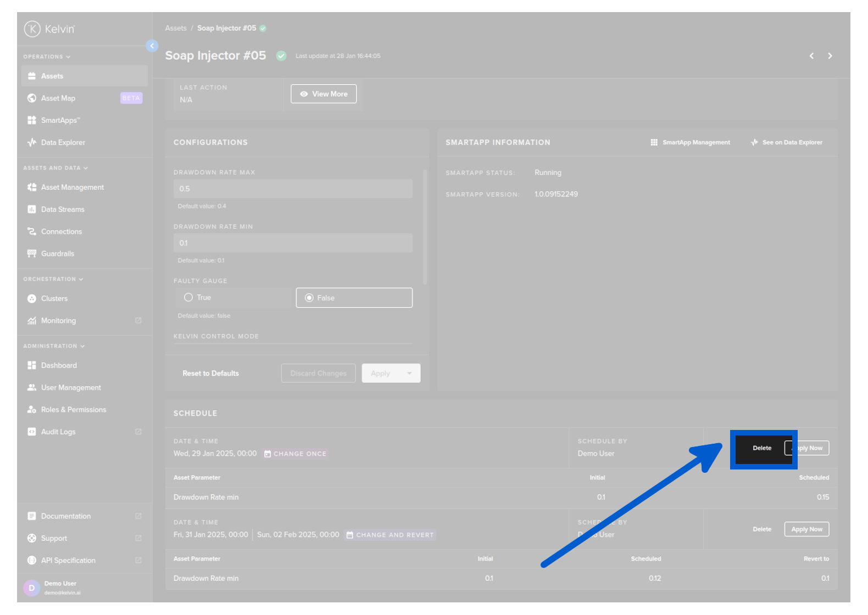Collapse the sidebar with the arrow button
The image size is (868, 615).
[152, 46]
